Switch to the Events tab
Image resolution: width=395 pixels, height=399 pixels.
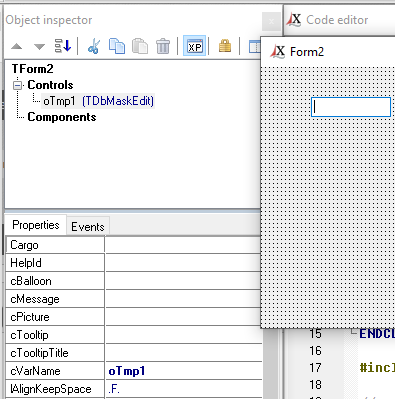click(88, 227)
